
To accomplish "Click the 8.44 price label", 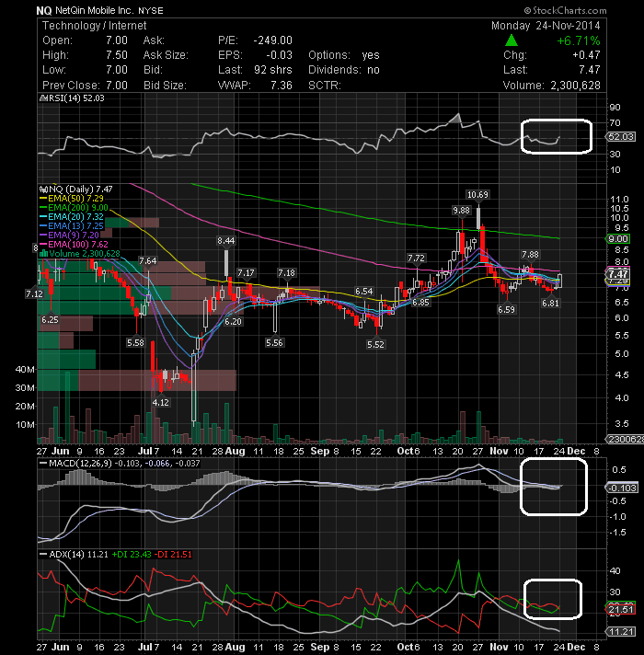I will click(226, 241).
